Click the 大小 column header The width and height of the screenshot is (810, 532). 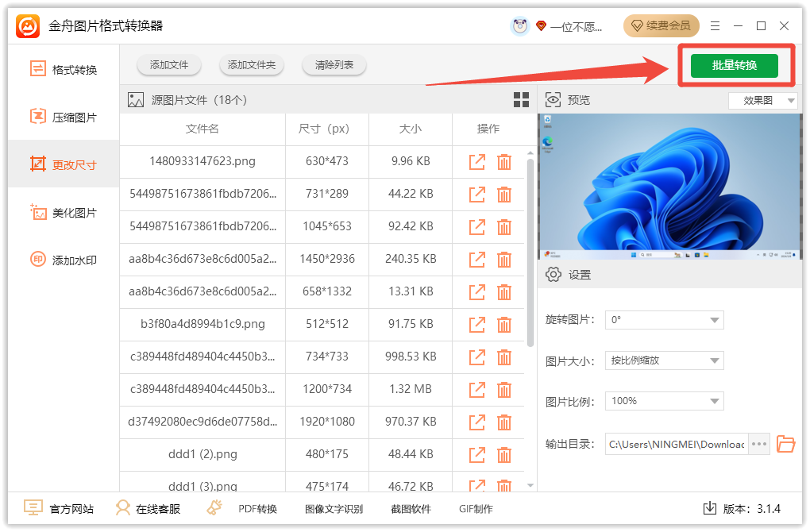(411, 129)
